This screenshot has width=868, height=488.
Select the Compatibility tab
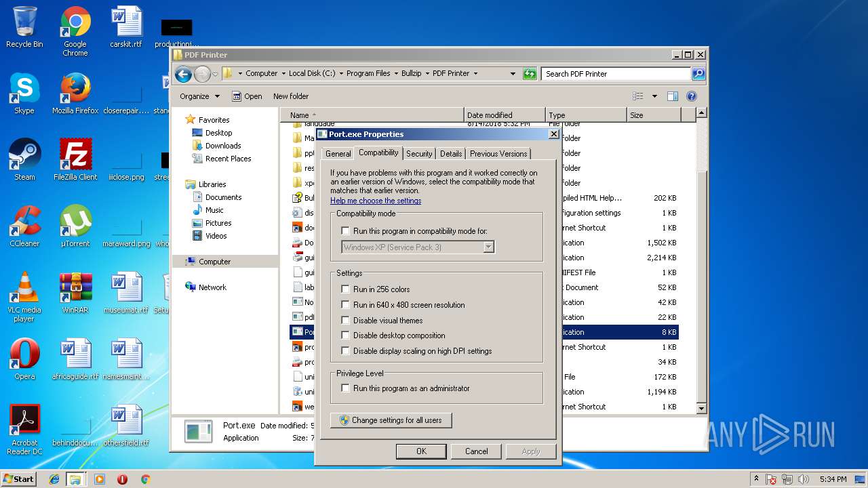pos(378,153)
